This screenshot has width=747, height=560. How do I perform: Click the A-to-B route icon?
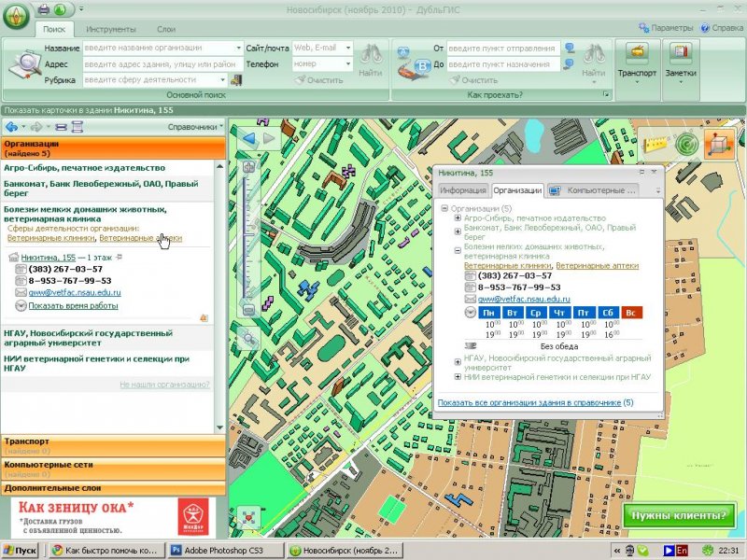pyautogui.click(x=413, y=65)
